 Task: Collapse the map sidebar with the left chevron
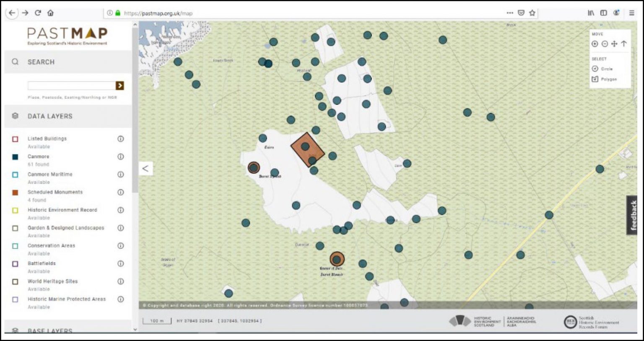click(x=145, y=168)
